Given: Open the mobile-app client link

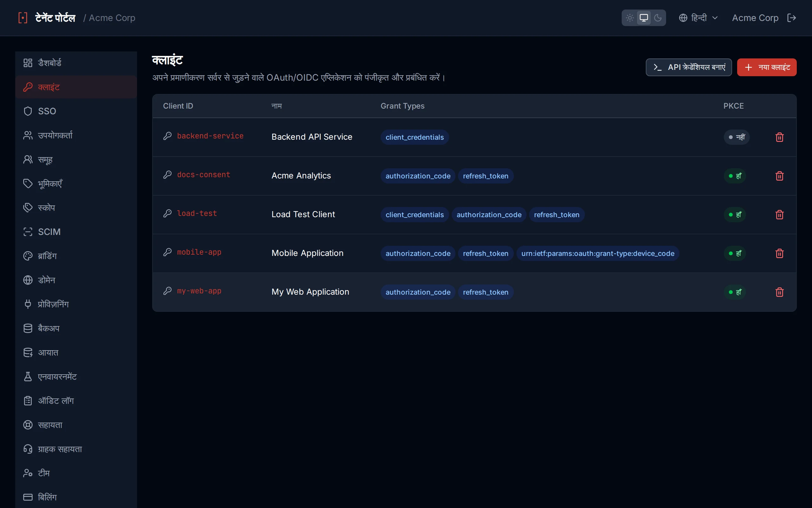Looking at the screenshot, I should [199, 252].
